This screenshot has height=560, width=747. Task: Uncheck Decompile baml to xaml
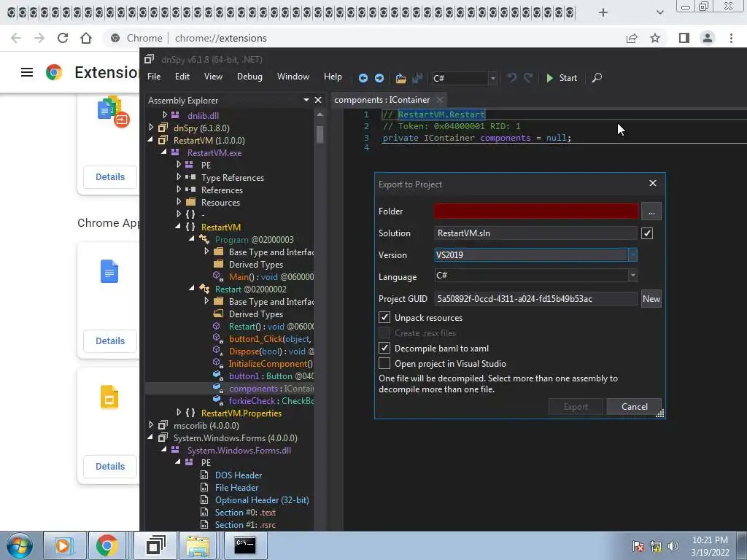(x=384, y=348)
